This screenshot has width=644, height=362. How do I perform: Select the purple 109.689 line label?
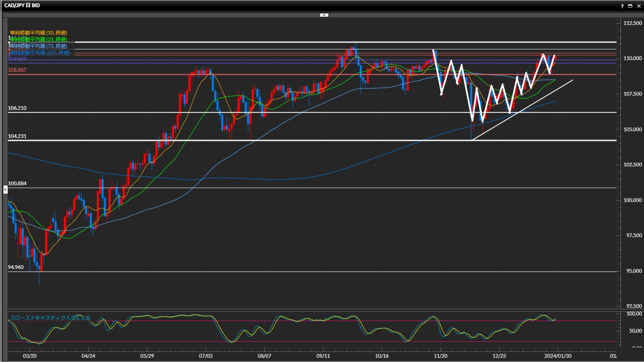(17, 59)
